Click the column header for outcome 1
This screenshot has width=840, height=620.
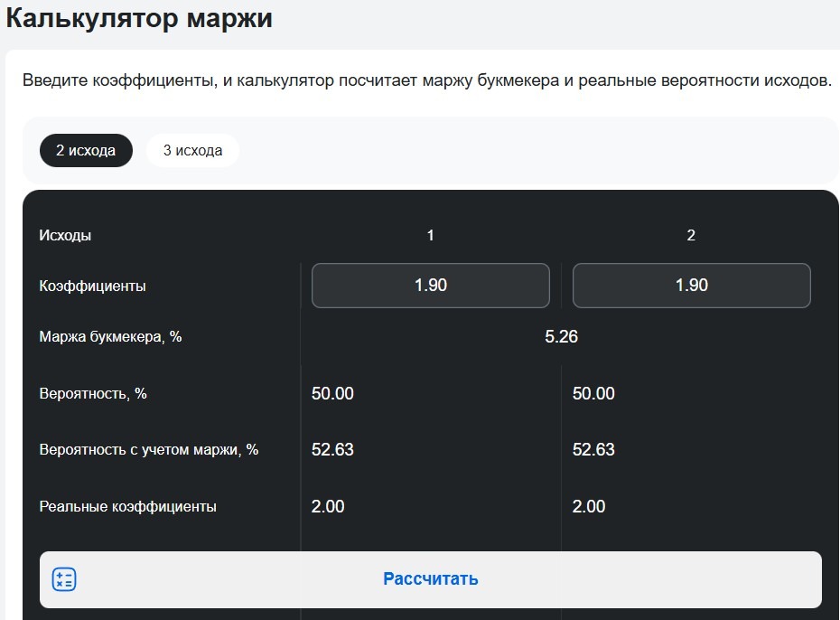click(x=431, y=236)
